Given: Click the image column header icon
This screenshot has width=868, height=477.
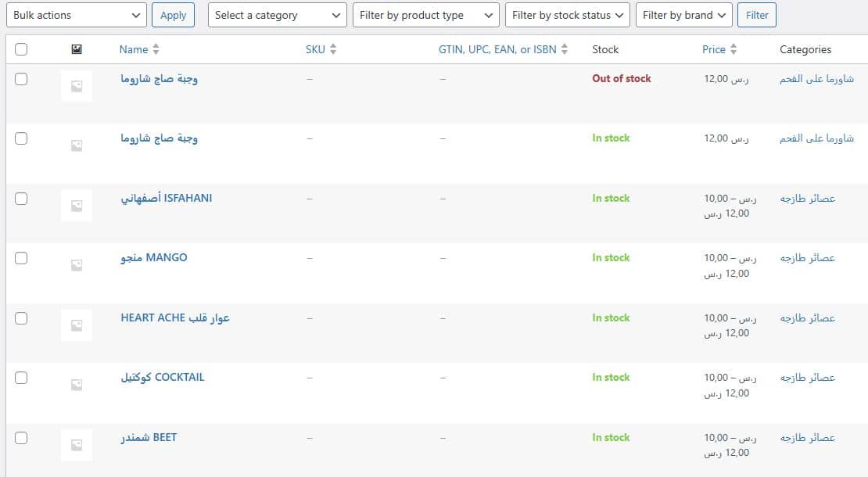Looking at the screenshot, I should pyautogui.click(x=76, y=49).
